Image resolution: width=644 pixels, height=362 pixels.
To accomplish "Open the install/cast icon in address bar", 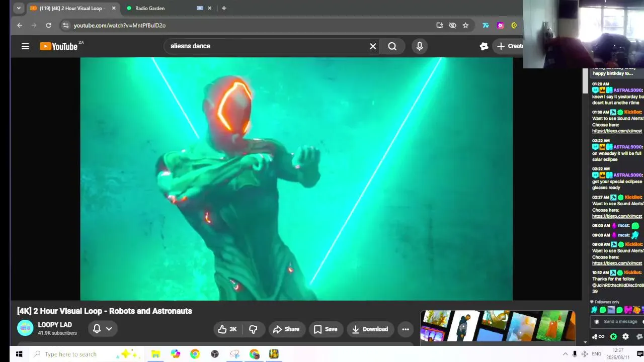I will coord(440,25).
